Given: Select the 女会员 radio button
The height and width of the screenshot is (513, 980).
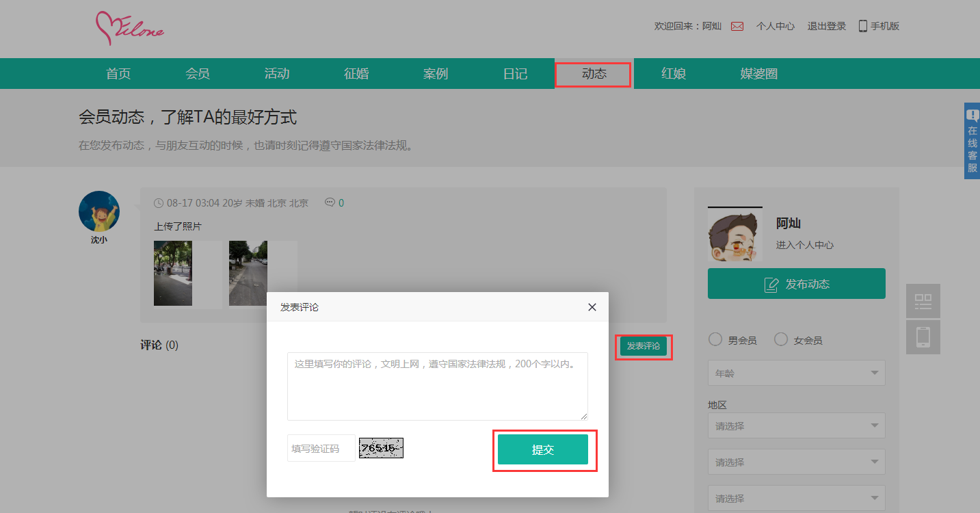Looking at the screenshot, I should tap(781, 340).
